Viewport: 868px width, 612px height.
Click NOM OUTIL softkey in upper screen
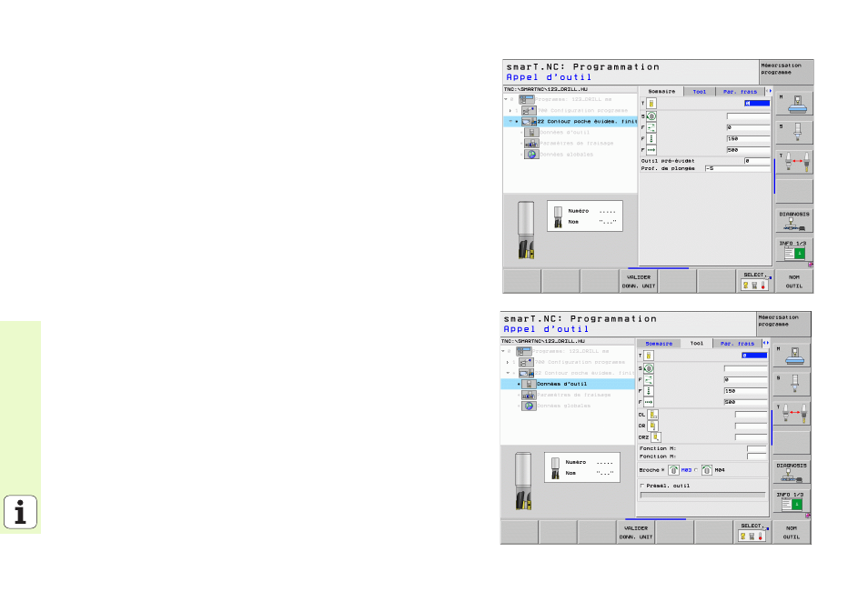pyautogui.click(x=793, y=282)
